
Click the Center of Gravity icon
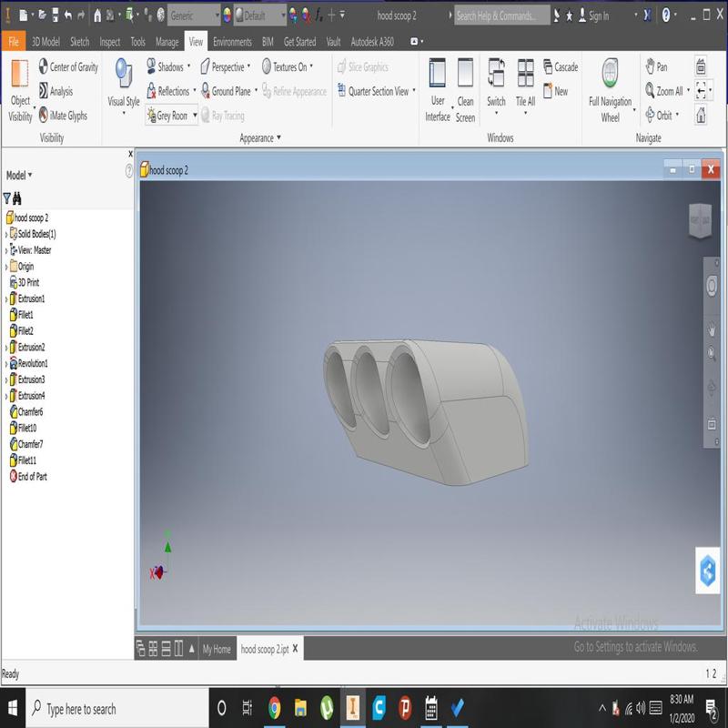pos(44,67)
